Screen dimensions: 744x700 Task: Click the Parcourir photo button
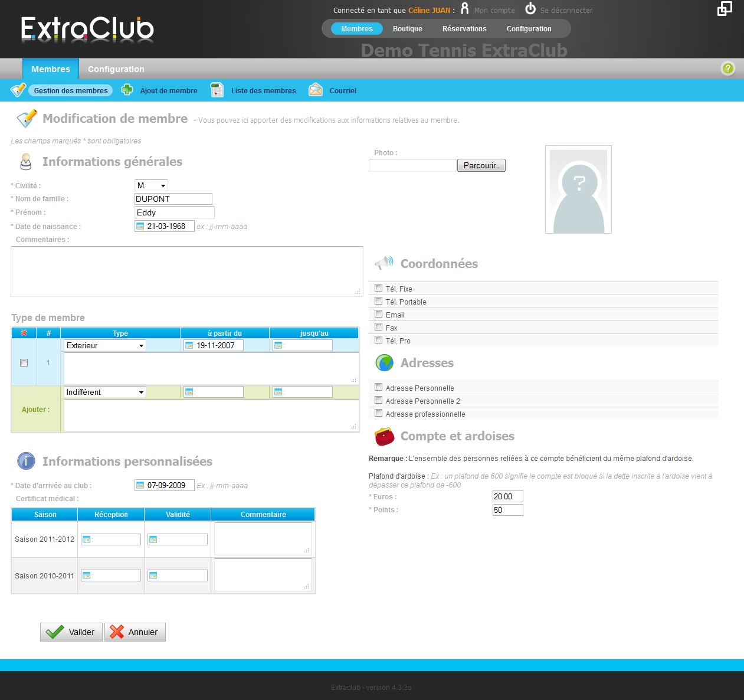481,165
